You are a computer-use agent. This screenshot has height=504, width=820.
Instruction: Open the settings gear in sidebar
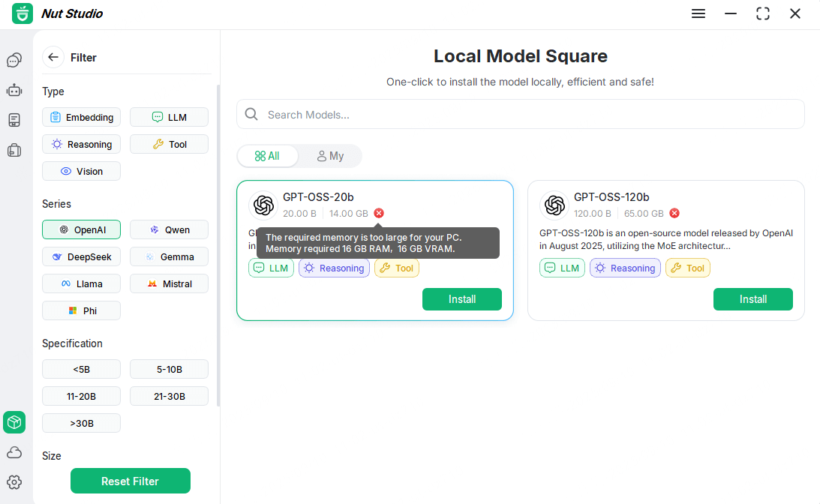point(14,482)
